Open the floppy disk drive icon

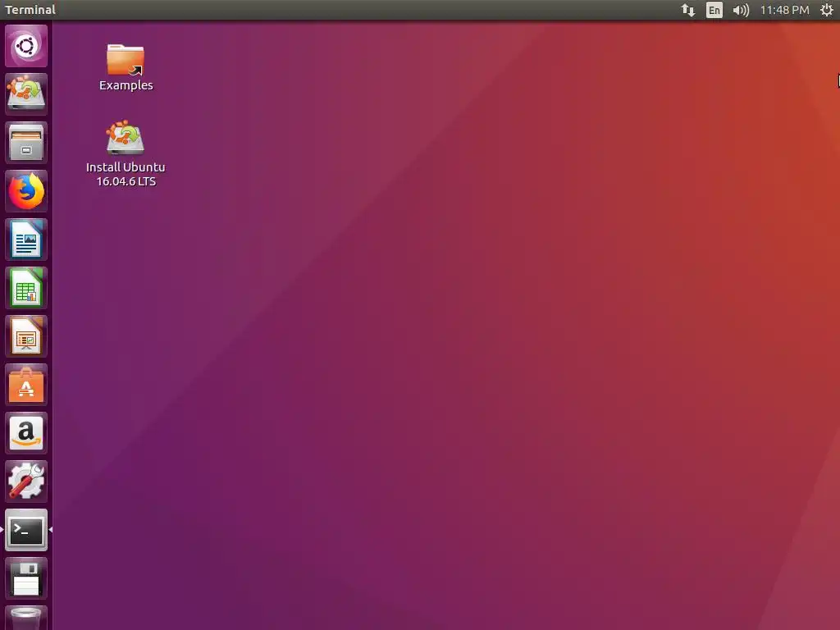[x=26, y=578]
